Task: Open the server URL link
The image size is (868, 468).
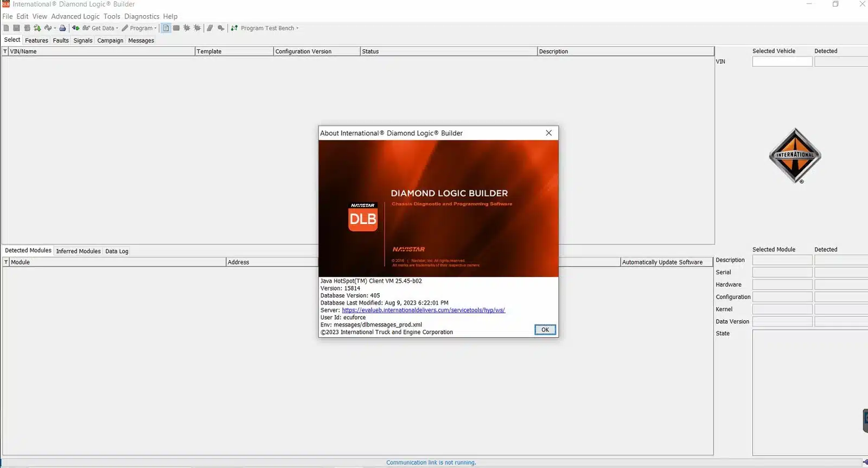Action: coord(423,311)
